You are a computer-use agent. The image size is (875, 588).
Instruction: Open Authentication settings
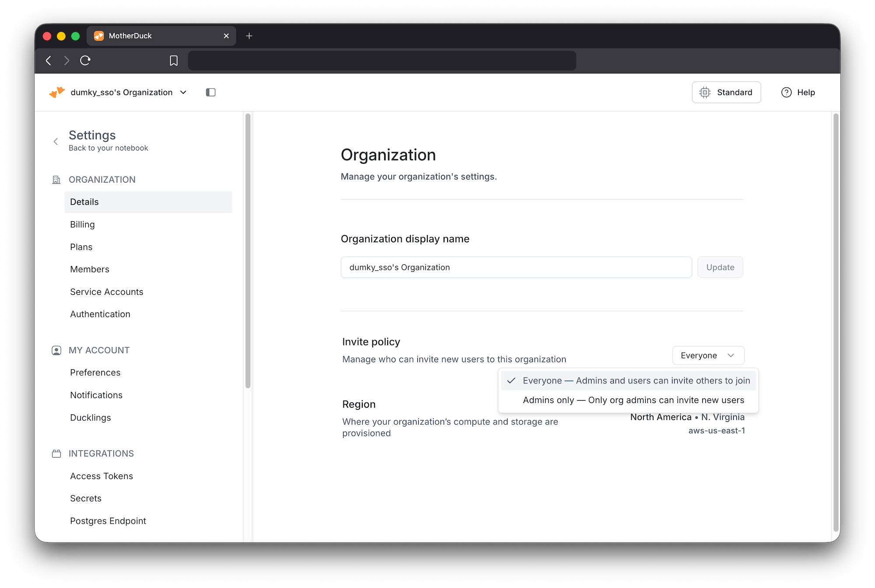pos(148,314)
